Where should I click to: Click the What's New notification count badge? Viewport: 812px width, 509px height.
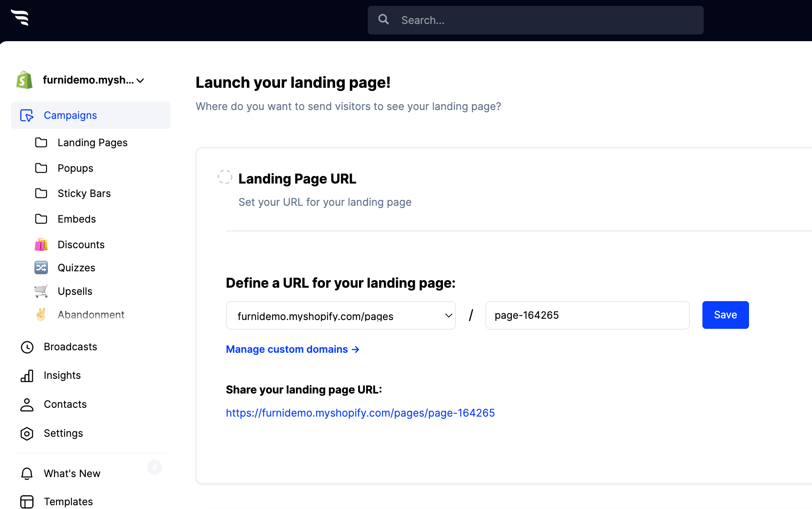coord(155,467)
